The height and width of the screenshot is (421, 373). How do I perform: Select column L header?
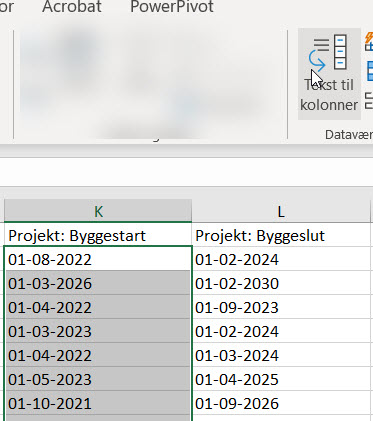click(281, 211)
